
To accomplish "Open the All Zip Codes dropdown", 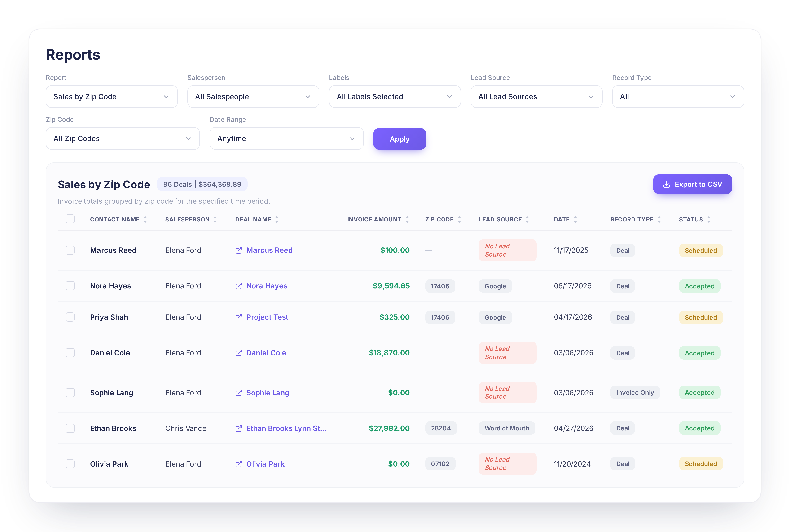I will (123, 138).
